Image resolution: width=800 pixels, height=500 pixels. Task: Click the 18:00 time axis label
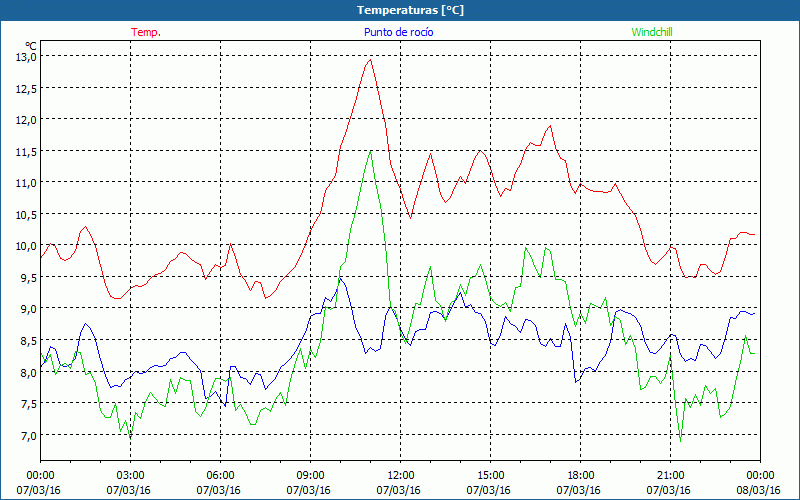tap(581, 475)
